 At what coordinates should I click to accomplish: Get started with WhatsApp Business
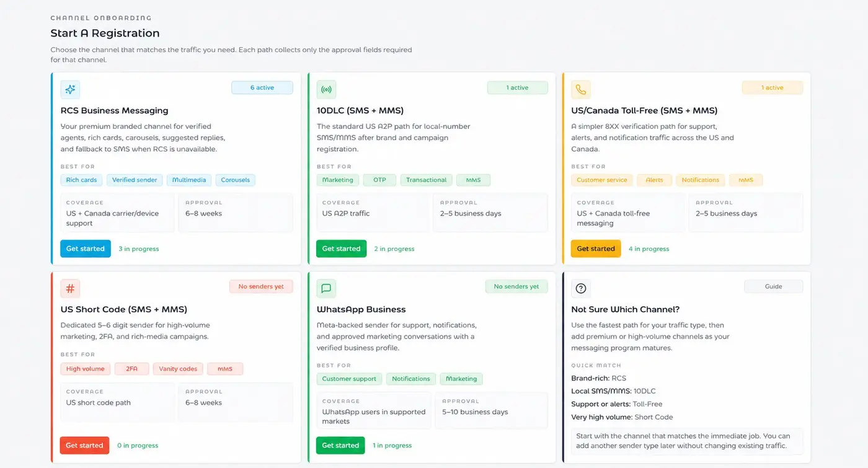pyautogui.click(x=340, y=445)
